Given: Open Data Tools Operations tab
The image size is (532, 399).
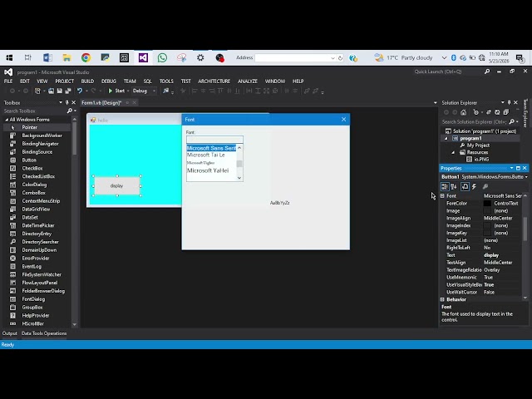Looking at the screenshot, I should click(44, 333).
